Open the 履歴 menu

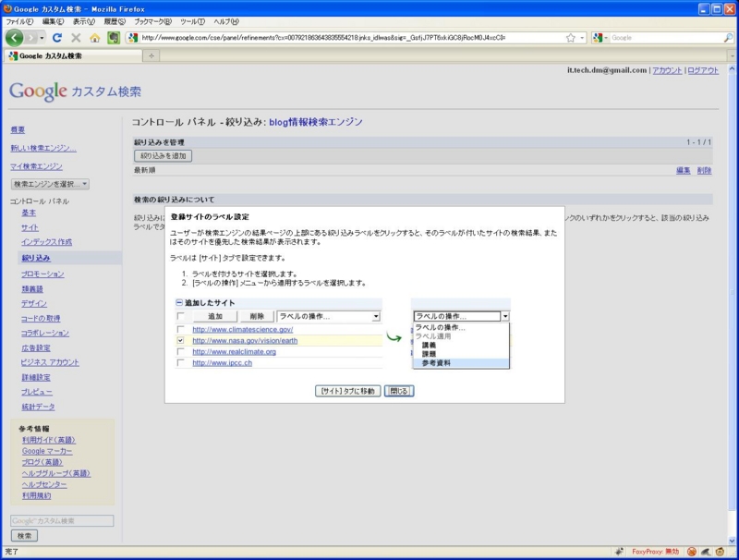coord(115,21)
